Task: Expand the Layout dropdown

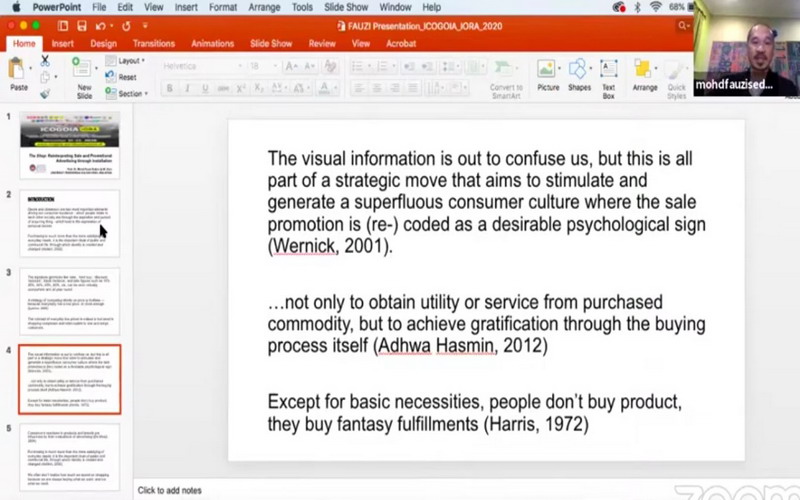Action: pyautogui.click(x=128, y=61)
